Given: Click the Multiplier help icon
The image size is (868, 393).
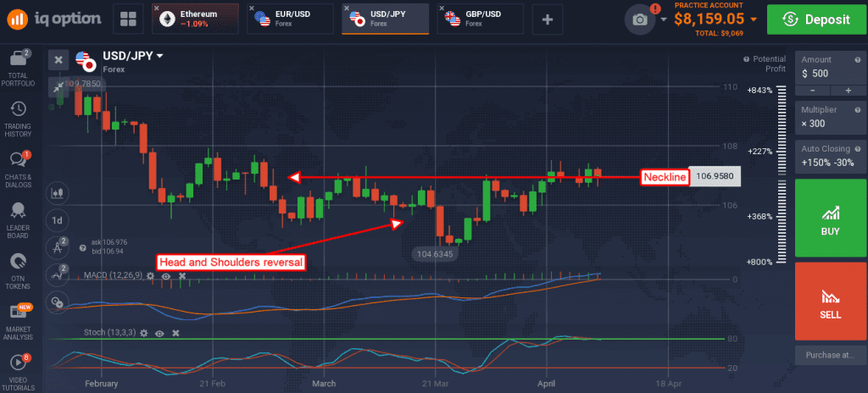Looking at the screenshot, I should click(x=858, y=110).
